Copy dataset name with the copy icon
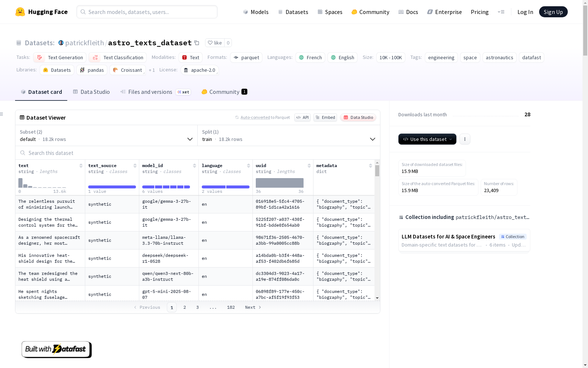 197,43
